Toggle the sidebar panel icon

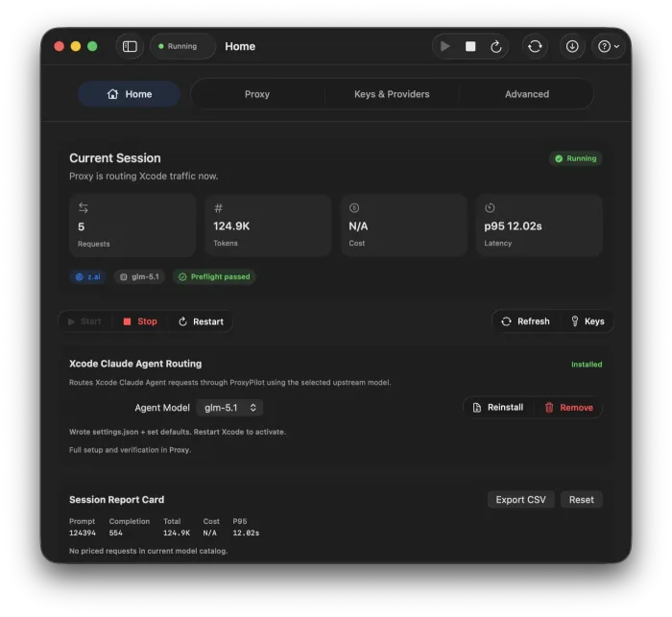[130, 46]
